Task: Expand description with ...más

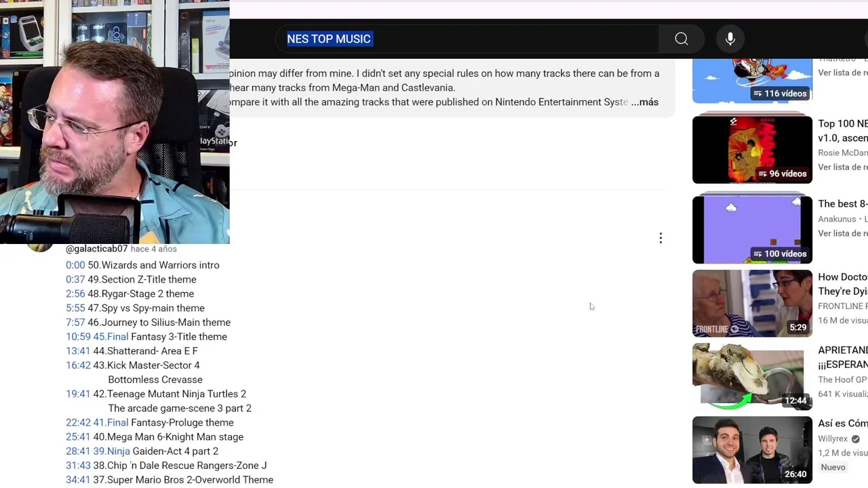Action: click(x=645, y=102)
